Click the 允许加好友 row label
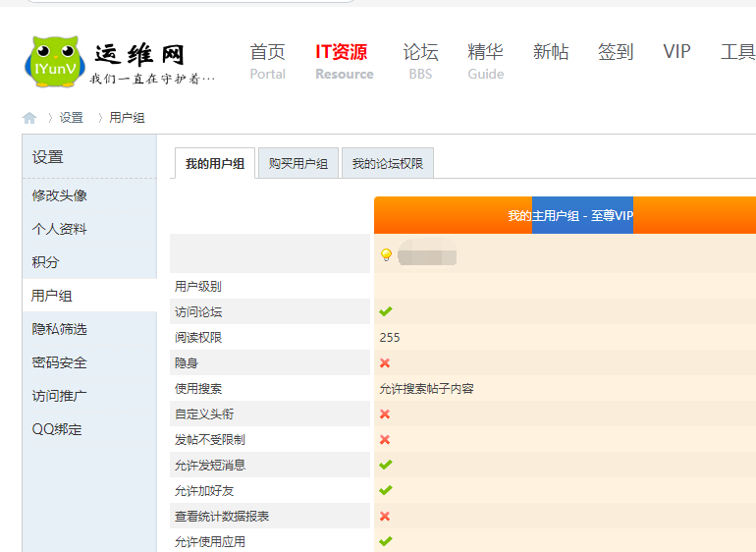The width and height of the screenshot is (756, 552). (204, 491)
